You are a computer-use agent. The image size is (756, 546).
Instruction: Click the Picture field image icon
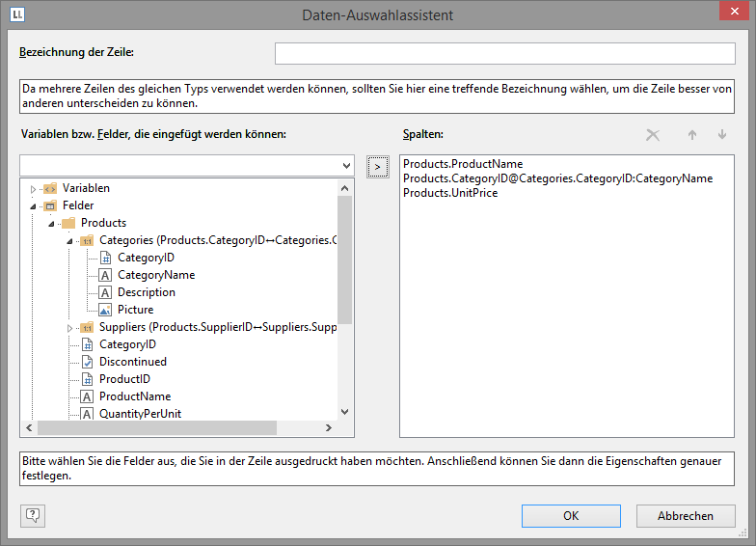tap(106, 310)
